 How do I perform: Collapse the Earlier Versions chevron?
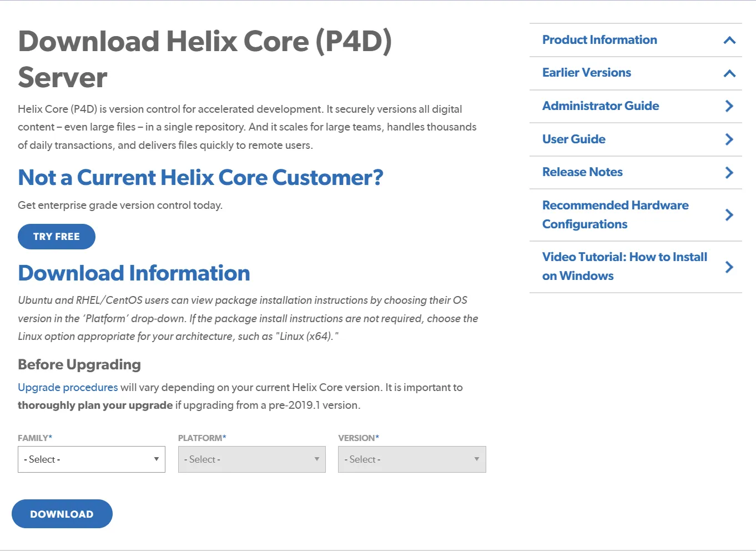pos(730,73)
